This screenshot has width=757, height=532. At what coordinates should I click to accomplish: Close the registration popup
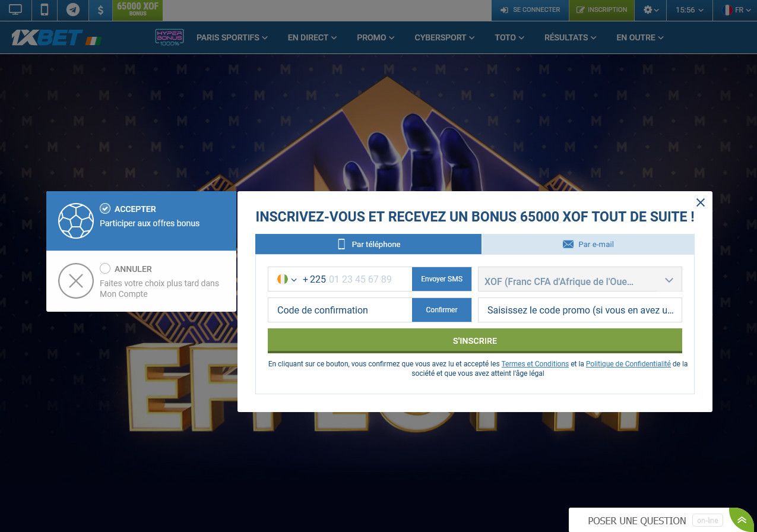[x=701, y=202]
